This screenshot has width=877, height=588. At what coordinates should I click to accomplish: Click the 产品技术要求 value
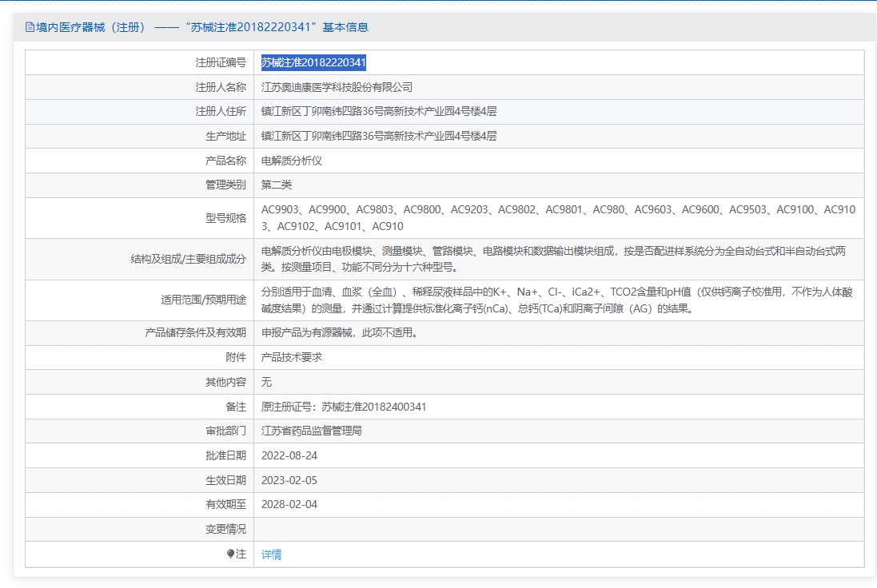[x=292, y=357]
